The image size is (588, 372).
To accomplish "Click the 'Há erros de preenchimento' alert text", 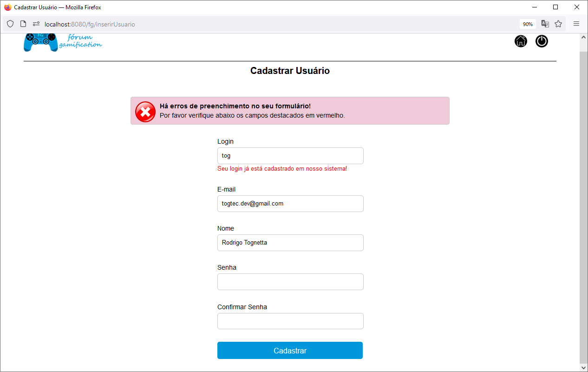I will (x=235, y=106).
